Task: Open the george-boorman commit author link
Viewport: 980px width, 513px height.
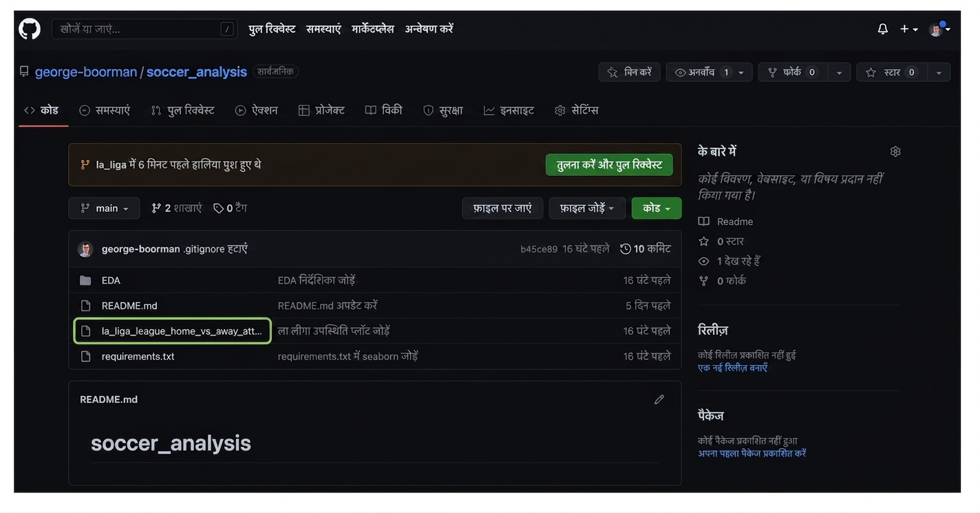Action: 140,249
